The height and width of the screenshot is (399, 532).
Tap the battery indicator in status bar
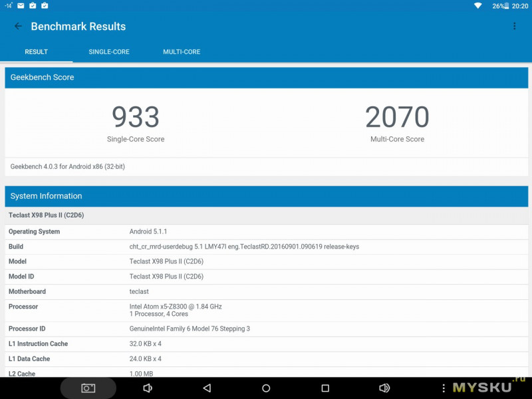tap(501, 6)
